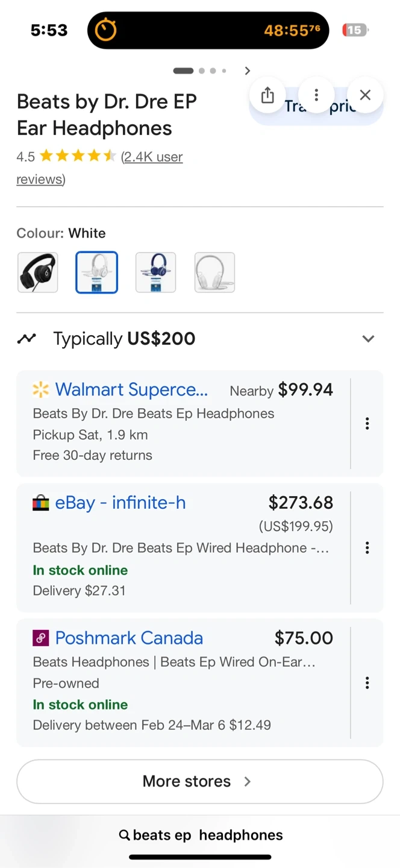
Task: Open the Walmart Supercentre store link
Action: pos(131,390)
